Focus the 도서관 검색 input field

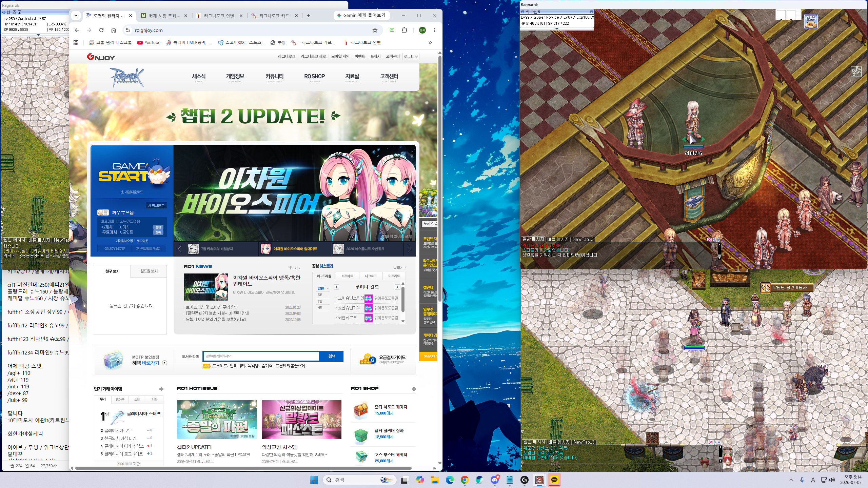[261, 356]
